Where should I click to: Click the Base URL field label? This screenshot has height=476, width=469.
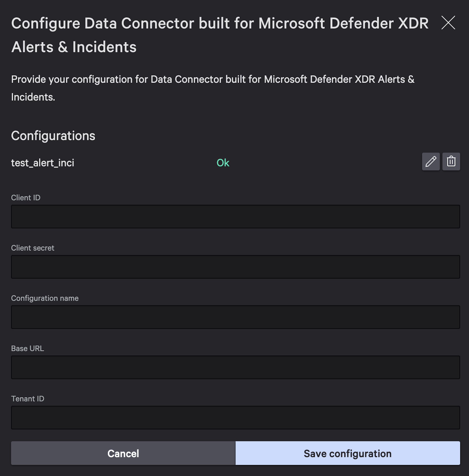click(28, 348)
